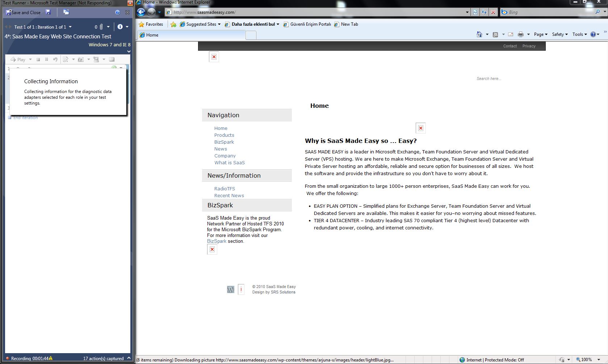
Task: Click the WordPress logo icon in footer
Action: pyautogui.click(x=231, y=289)
